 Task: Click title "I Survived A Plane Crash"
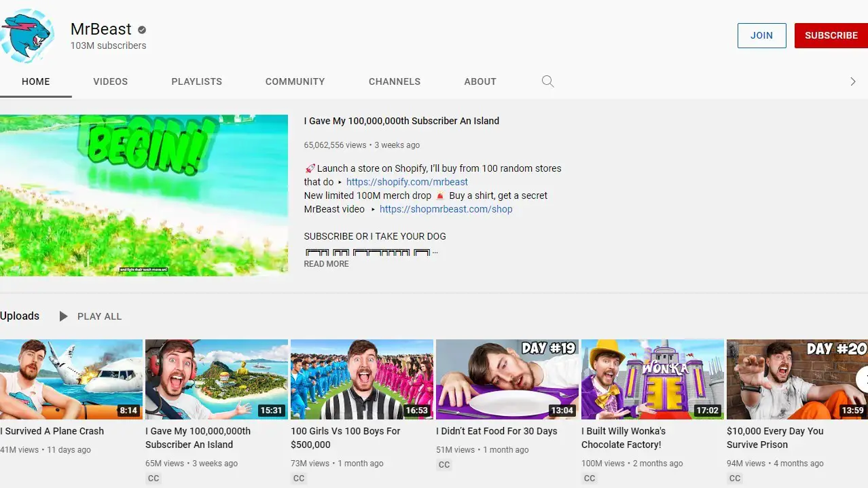coord(52,431)
